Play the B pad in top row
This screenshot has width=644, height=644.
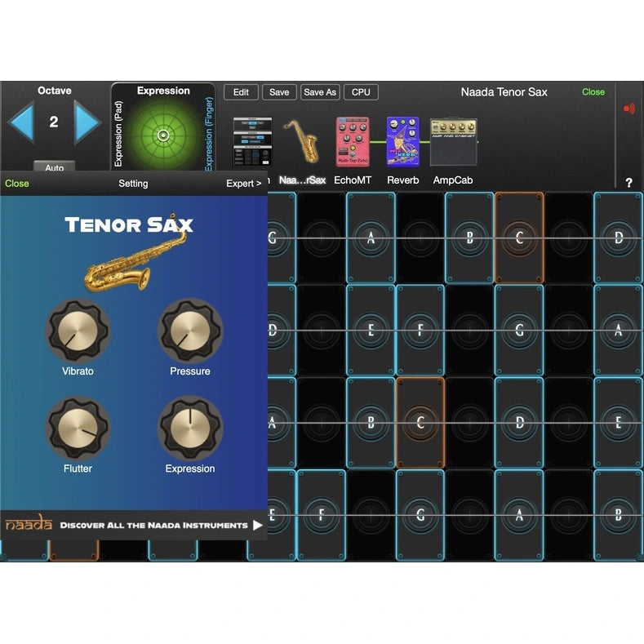coord(469,238)
